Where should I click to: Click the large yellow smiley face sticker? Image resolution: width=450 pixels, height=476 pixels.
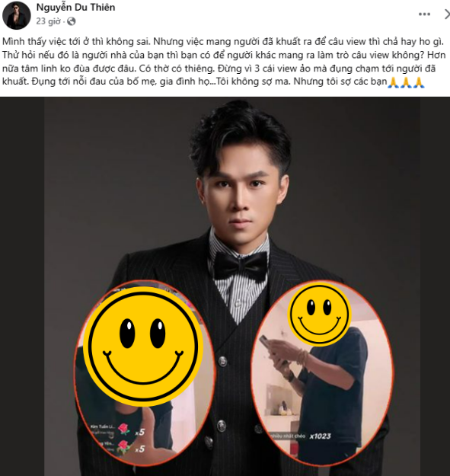pyautogui.click(x=143, y=346)
